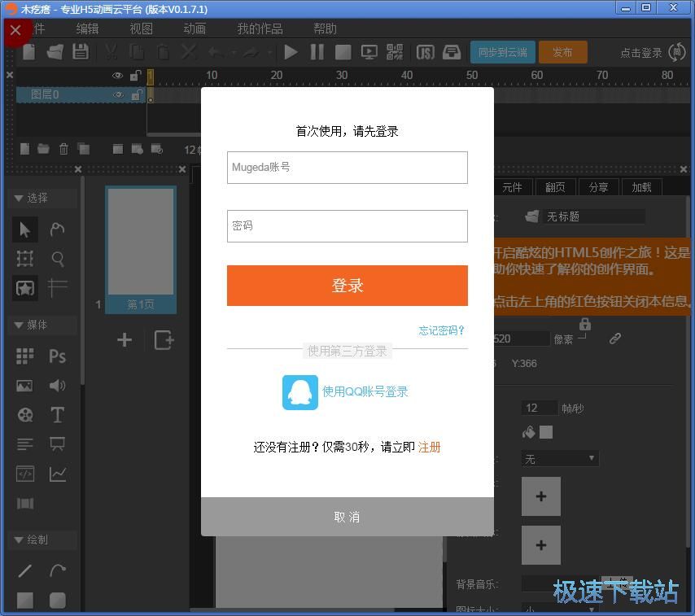
Task: Switch to the 翻页 tab
Action: point(555,187)
